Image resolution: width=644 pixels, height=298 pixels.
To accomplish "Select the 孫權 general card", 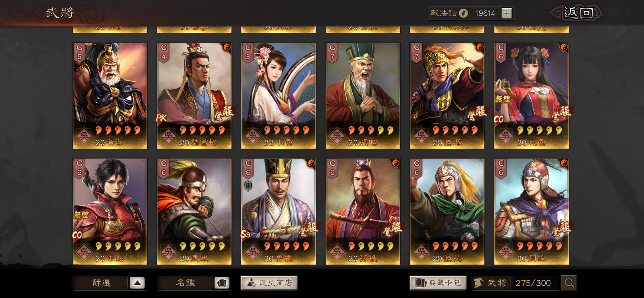I will point(363,212).
